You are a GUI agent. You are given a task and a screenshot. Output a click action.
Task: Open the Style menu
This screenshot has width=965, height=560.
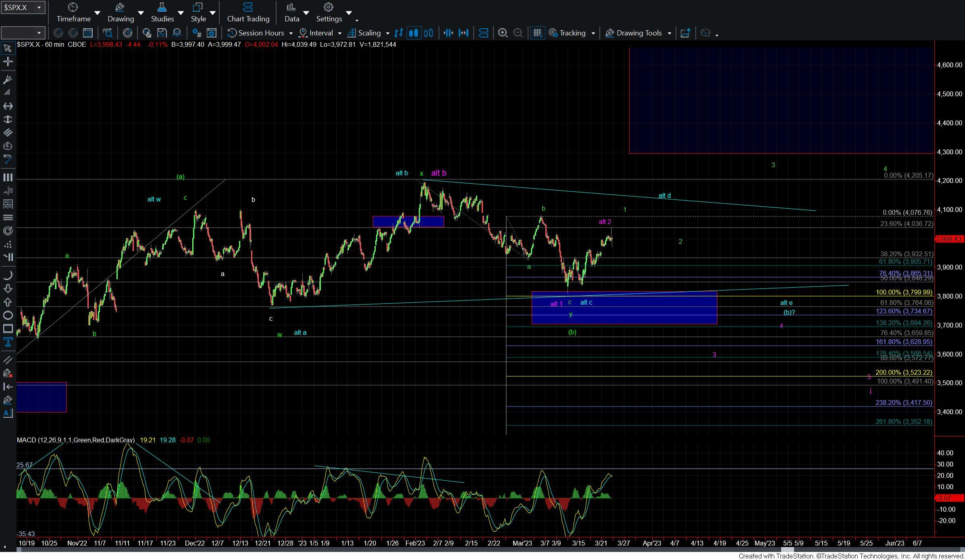pyautogui.click(x=198, y=13)
